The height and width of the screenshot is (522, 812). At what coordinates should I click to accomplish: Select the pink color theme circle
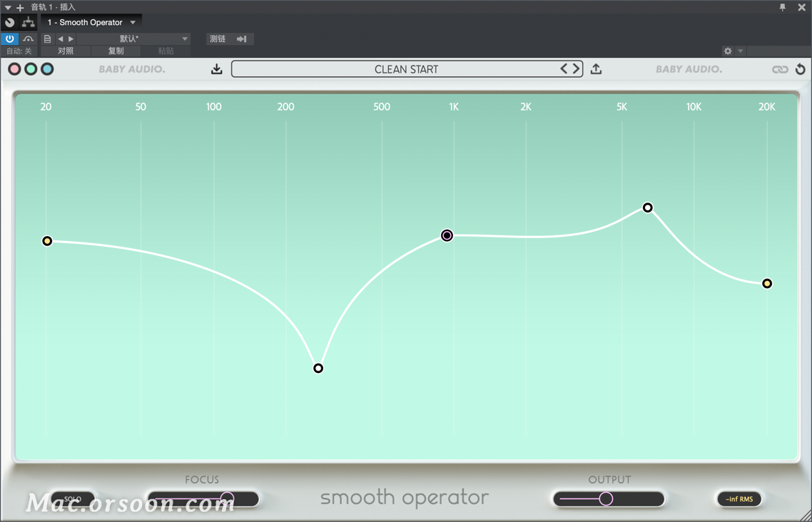[14, 68]
